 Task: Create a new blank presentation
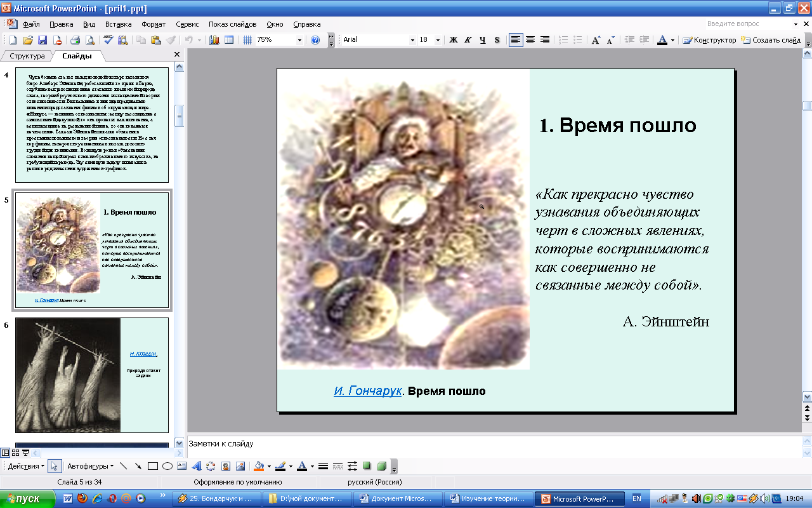(13, 40)
